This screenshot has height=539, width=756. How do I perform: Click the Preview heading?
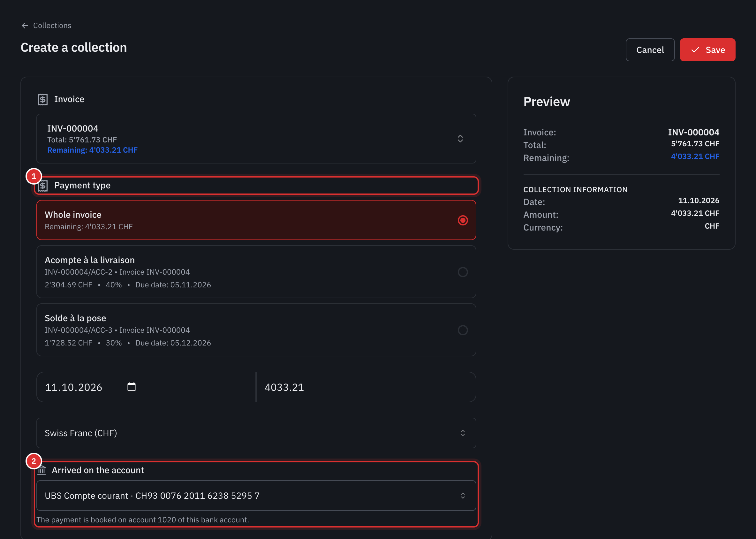547,102
